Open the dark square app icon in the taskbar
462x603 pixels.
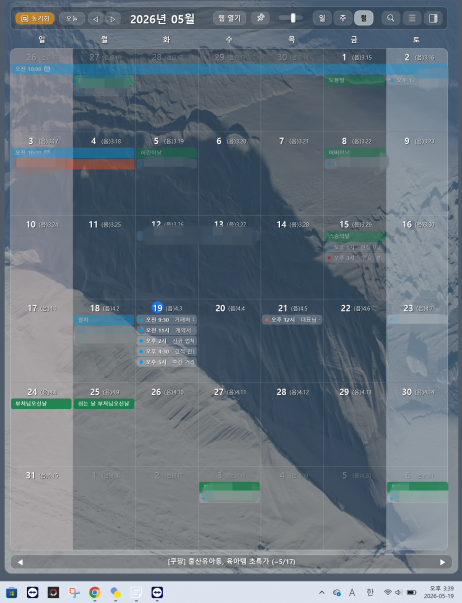pos(53,593)
